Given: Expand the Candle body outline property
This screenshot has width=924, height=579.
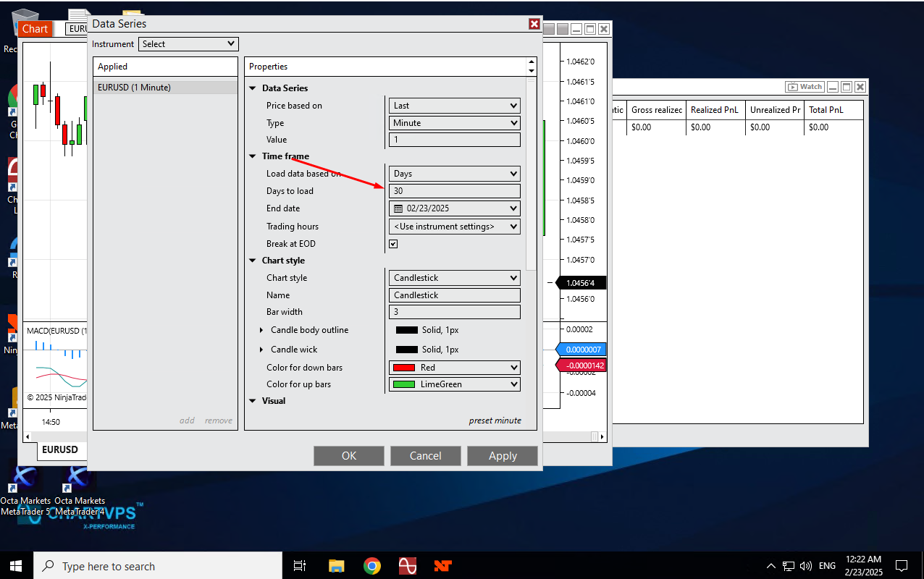Looking at the screenshot, I should (x=262, y=330).
